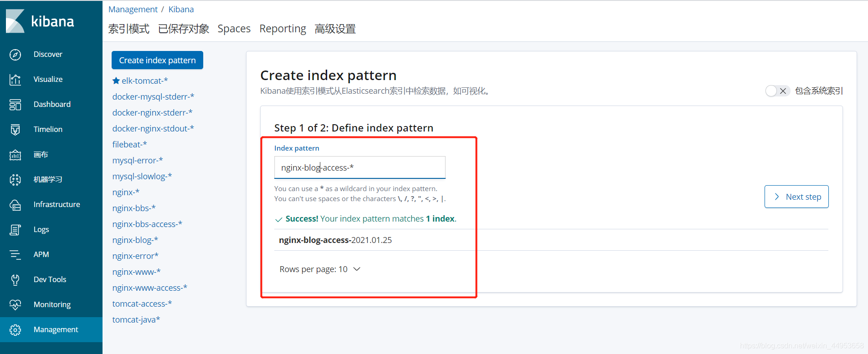Click the Step 1 of 2 heading

(354, 128)
